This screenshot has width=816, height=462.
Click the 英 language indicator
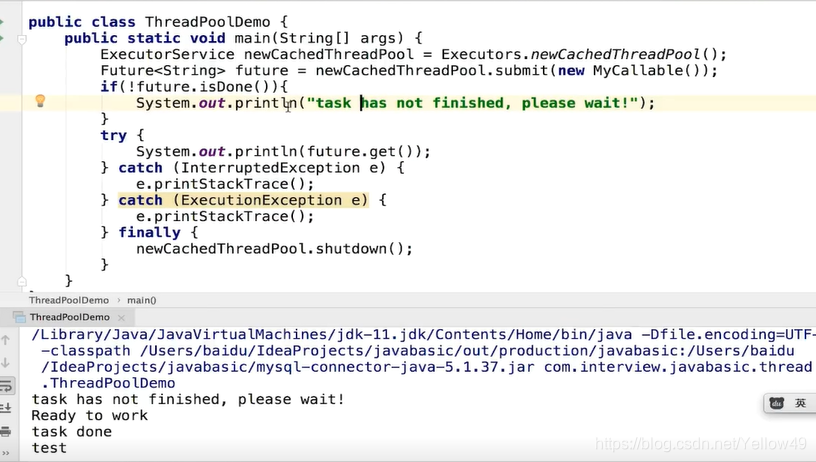pyautogui.click(x=800, y=403)
